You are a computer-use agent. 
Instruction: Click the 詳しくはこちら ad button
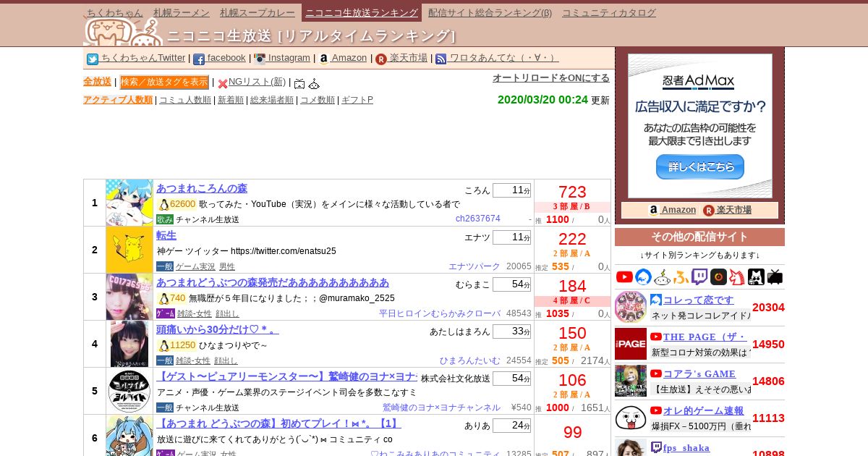coord(699,166)
